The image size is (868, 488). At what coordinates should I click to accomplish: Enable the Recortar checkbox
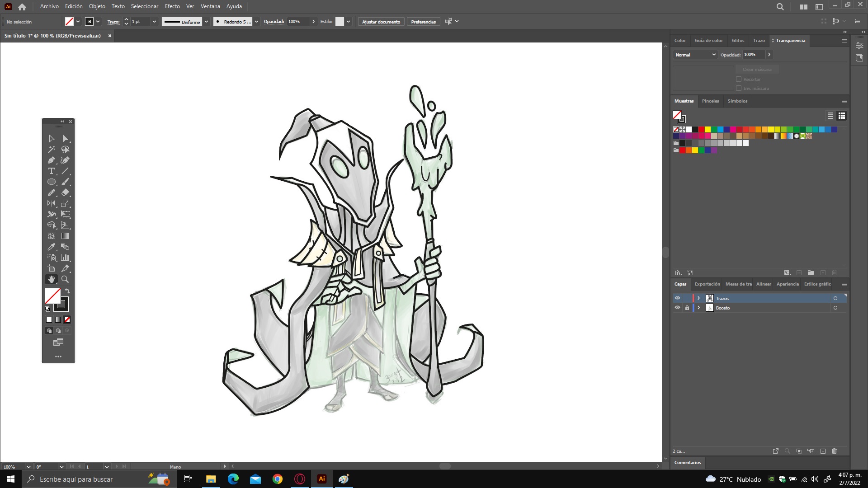(x=739, y=79)
